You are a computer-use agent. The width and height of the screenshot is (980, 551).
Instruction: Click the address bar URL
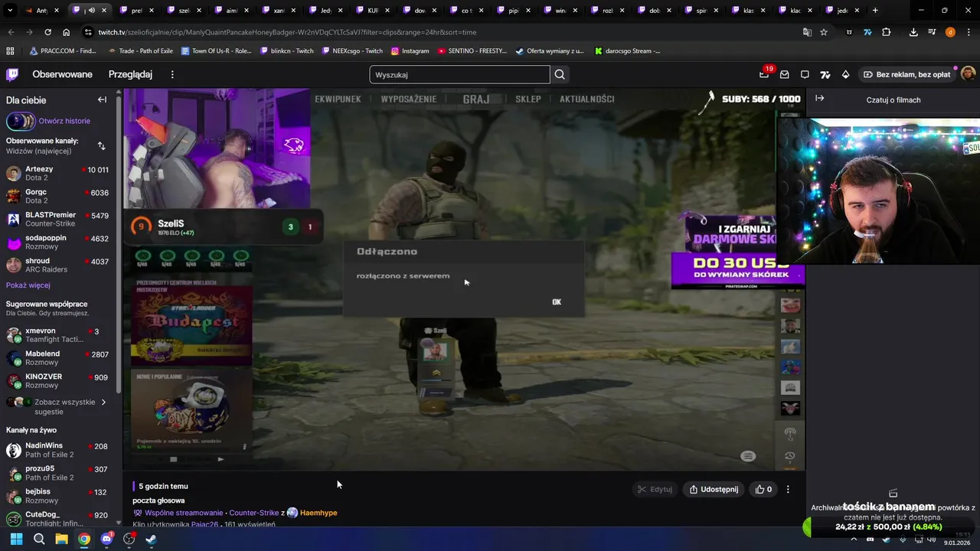tap(287, 32)
